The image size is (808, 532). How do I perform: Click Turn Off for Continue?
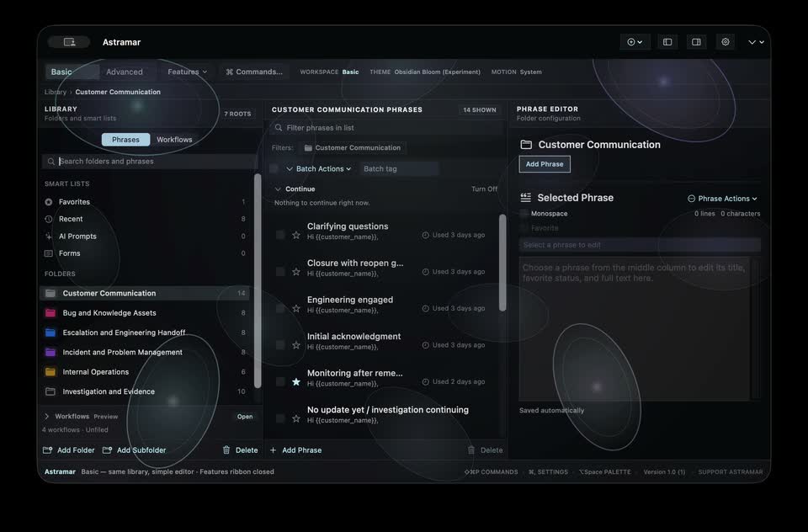pos(485,189)
